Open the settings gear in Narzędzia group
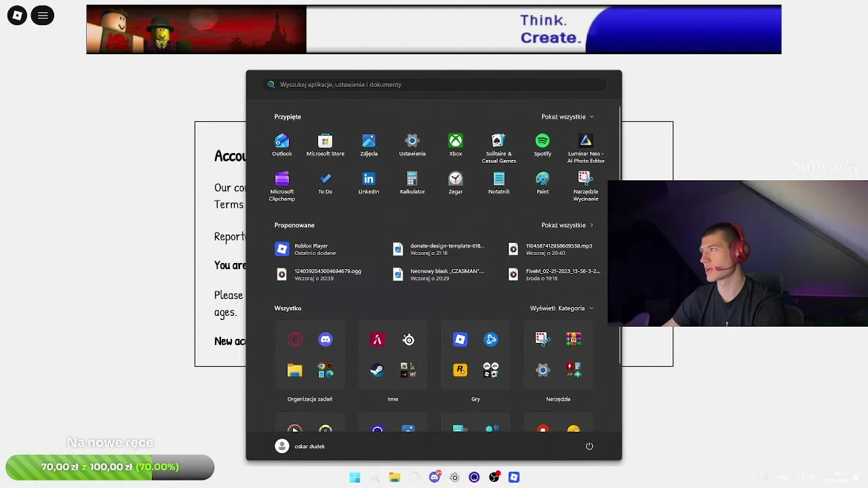The image size is (868, 488). click(x=542, y=370)
